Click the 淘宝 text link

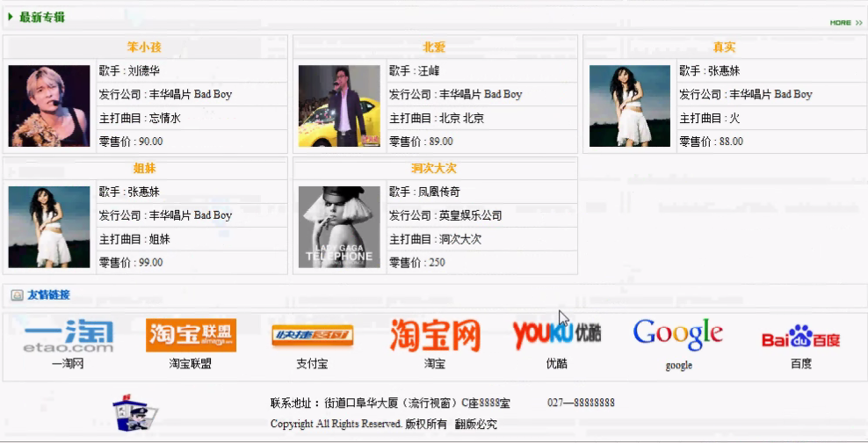coord(435,364)
